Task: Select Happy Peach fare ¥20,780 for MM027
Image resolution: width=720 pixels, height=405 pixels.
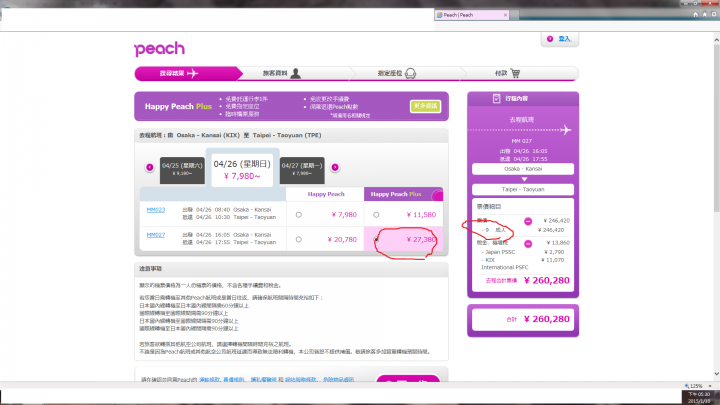Action: pos(298,239)
